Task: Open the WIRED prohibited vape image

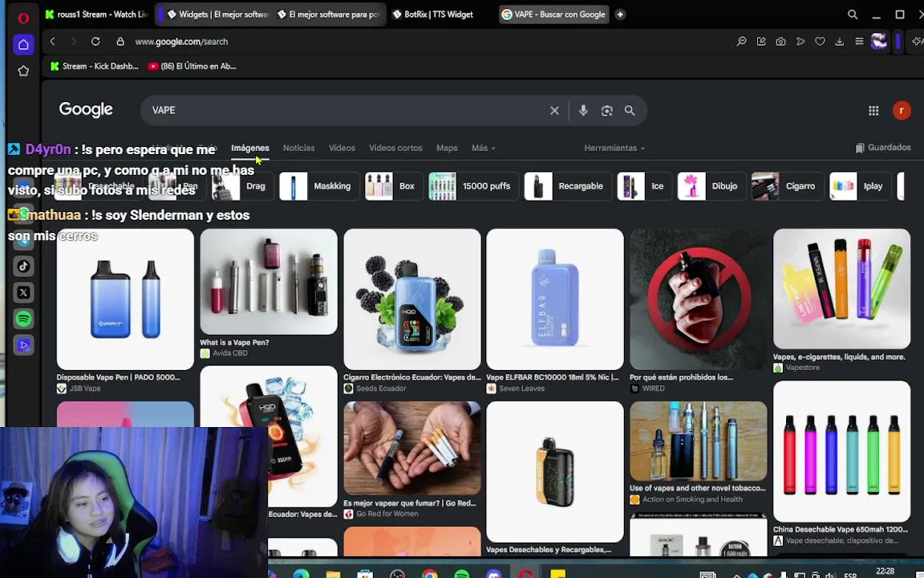Action: tap(699, 299)
